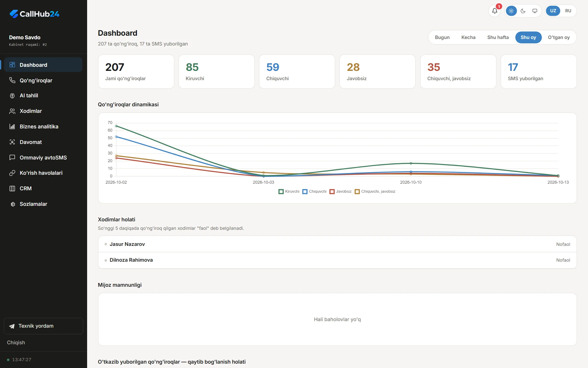Toggle Kiruvchi series legend swatch

[281, 191]
